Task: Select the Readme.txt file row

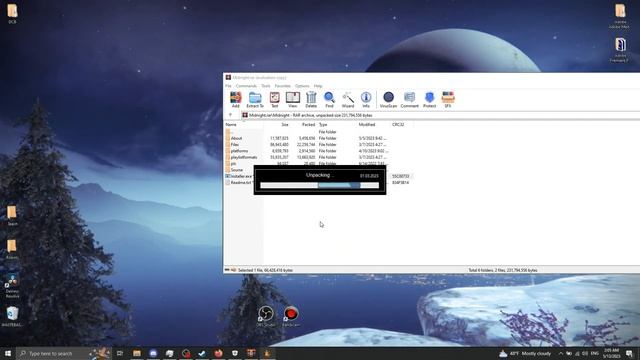Action: click(239, 182)
